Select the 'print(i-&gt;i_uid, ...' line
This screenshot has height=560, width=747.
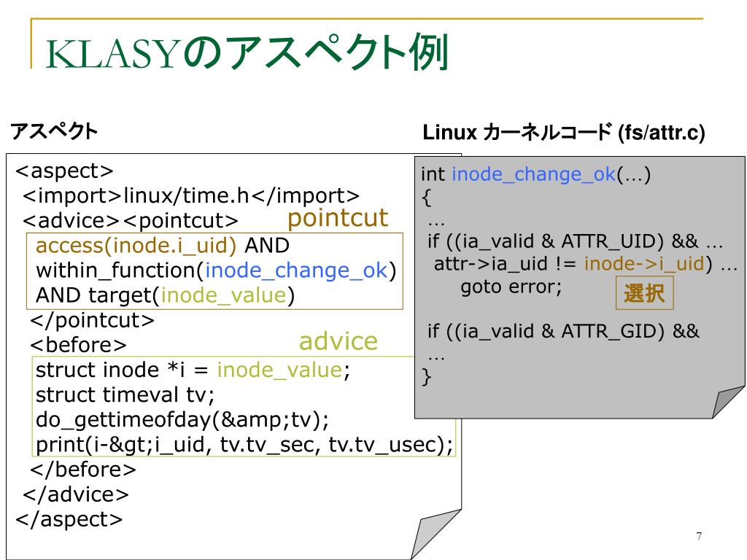[244, 445]
